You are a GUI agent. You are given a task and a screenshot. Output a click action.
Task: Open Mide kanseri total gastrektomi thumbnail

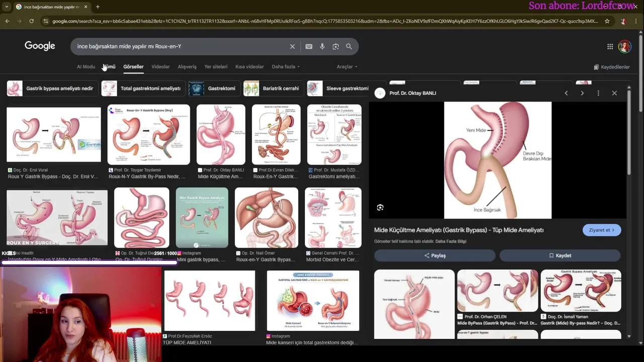pyautogui.click(x=313, y=301)
